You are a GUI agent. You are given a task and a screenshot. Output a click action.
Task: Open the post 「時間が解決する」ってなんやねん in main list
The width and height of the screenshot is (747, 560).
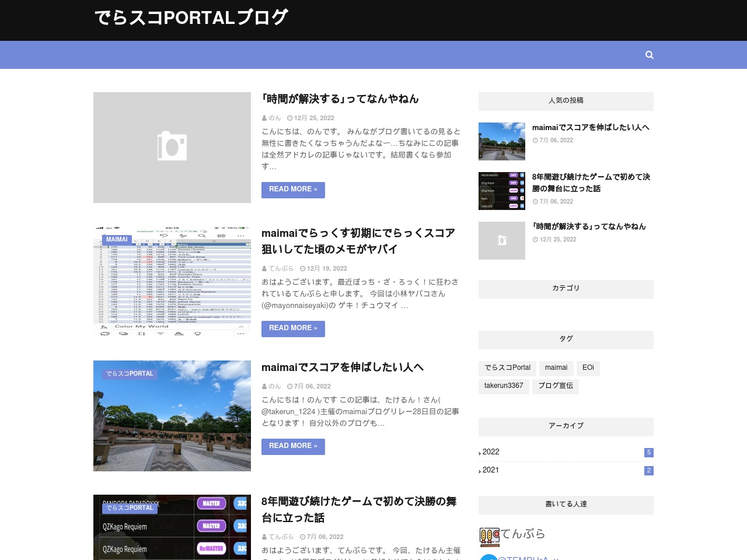tap(340, 99)
